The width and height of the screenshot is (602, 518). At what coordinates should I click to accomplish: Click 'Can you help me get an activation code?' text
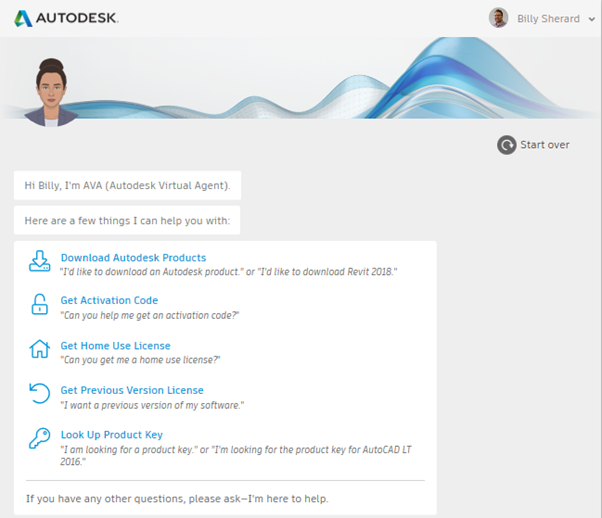tap(150, 315)
